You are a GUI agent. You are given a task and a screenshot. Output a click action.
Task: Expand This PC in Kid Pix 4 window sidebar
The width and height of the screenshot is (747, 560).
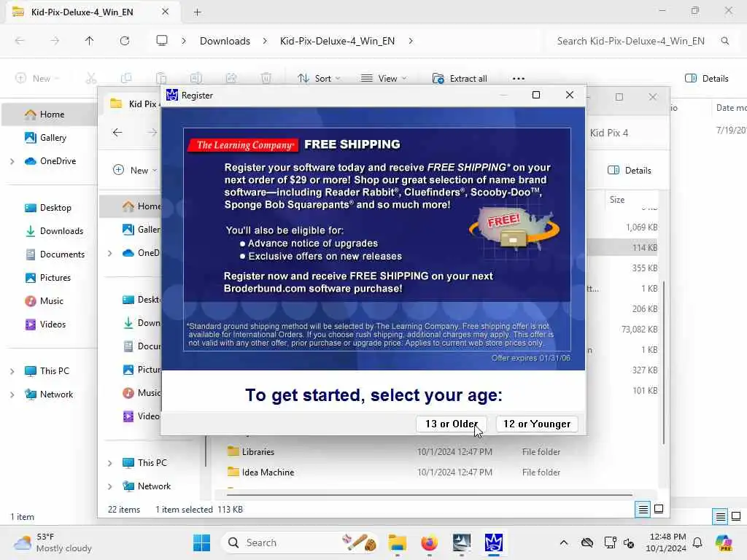click(x=110, y=463)
